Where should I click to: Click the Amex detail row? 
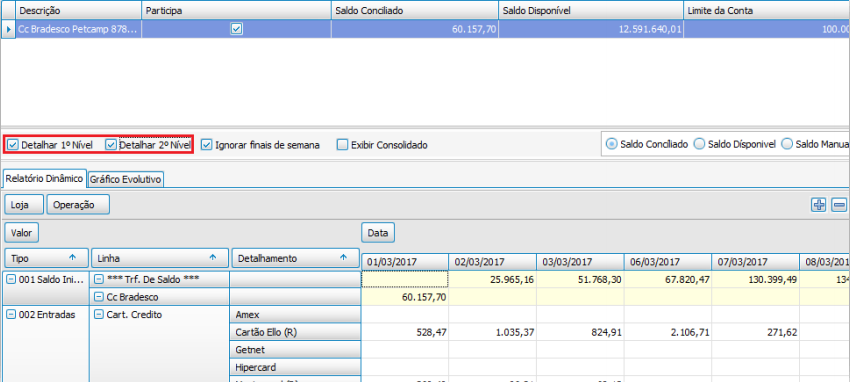tap(296, 315)
